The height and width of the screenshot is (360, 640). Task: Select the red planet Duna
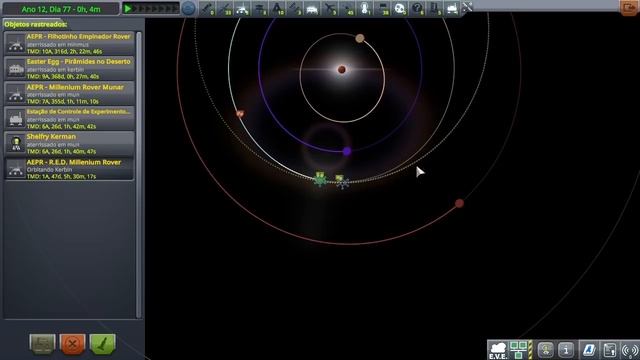click(x=459, y=203)
